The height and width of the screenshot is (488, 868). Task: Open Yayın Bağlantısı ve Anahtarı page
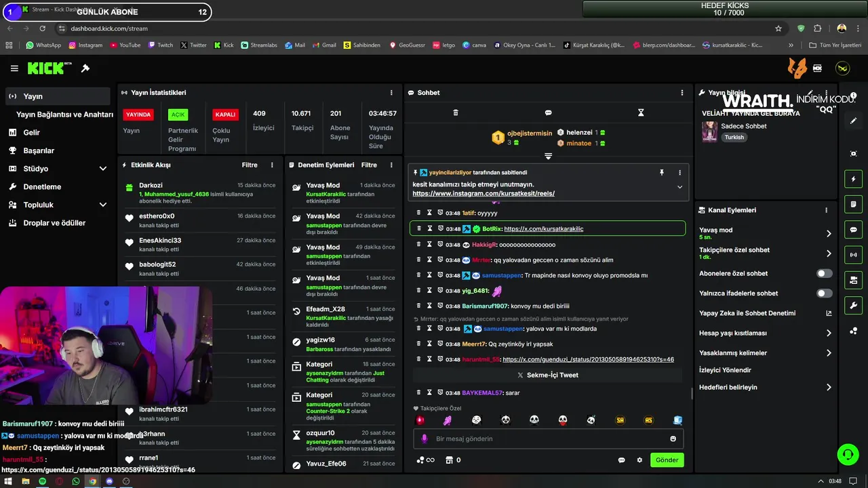[64, 115]
